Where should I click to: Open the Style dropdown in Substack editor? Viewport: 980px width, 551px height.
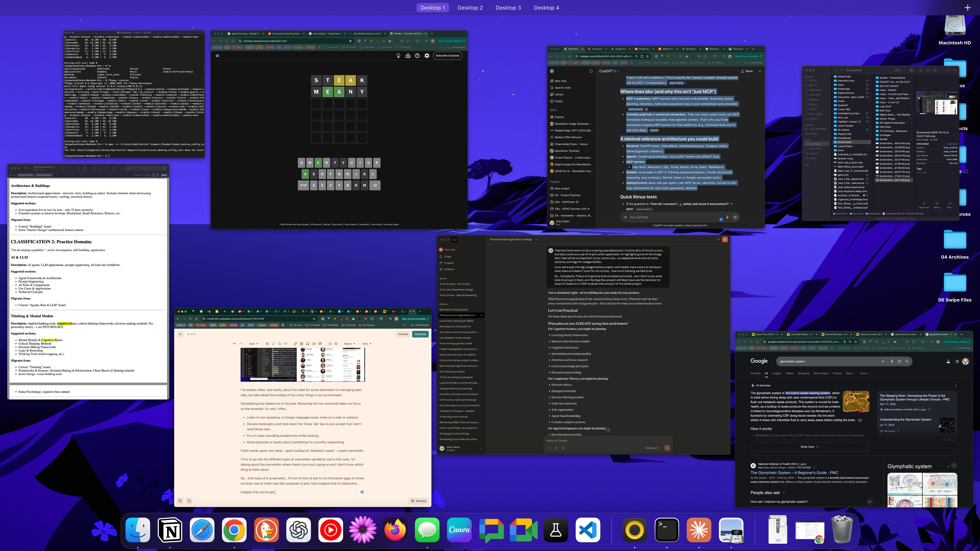[254, 344]
